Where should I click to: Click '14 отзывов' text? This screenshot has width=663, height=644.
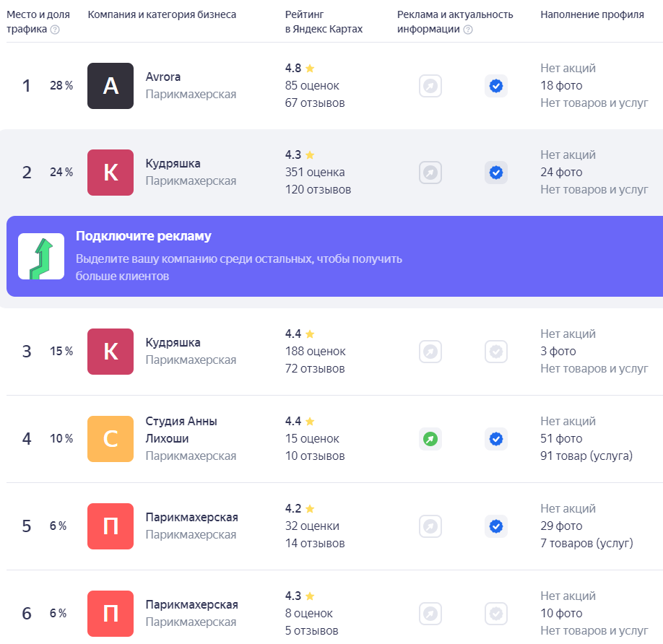click(315, 544)
